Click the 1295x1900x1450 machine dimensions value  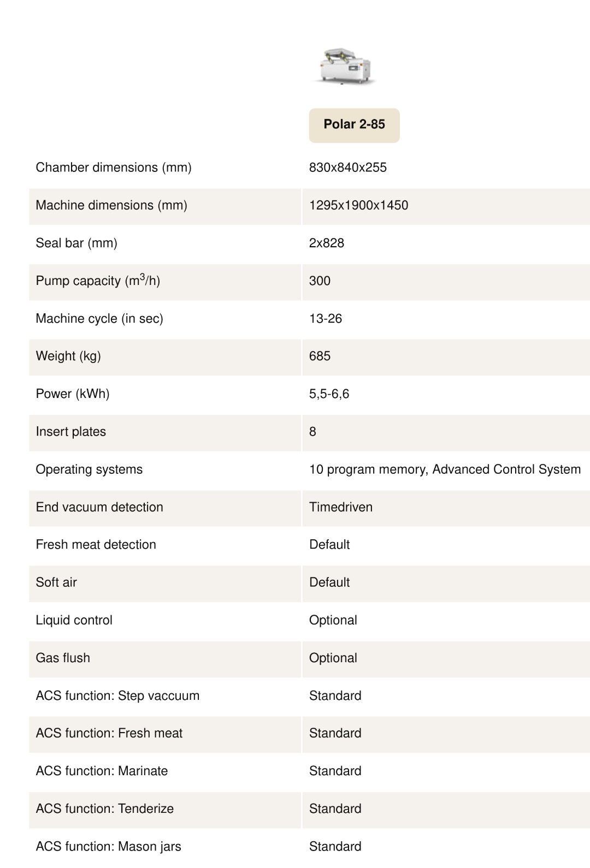point(358,205)
